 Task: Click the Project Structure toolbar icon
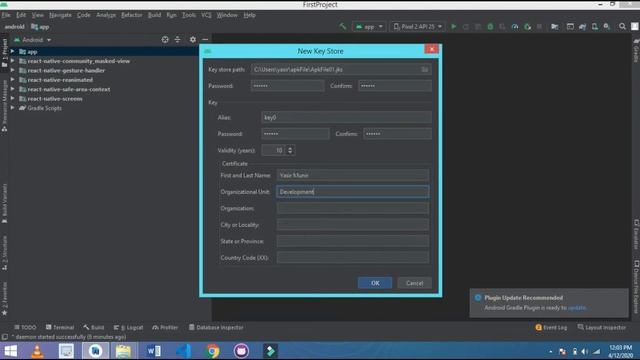pos(554,27)
